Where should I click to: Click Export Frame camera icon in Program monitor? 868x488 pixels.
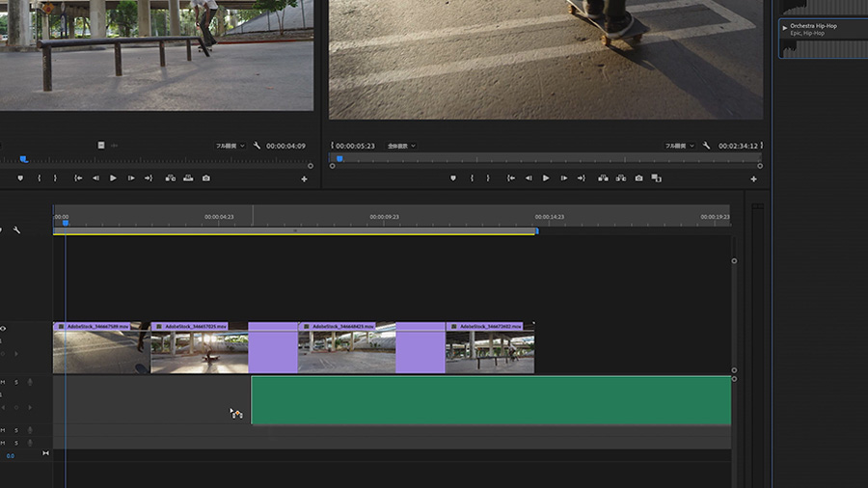[638, 178]
